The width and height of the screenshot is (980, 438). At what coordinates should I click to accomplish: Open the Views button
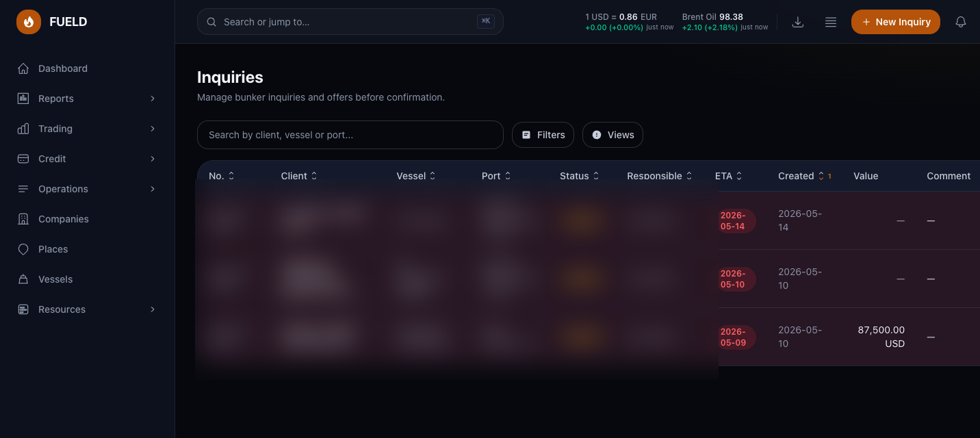612,135
